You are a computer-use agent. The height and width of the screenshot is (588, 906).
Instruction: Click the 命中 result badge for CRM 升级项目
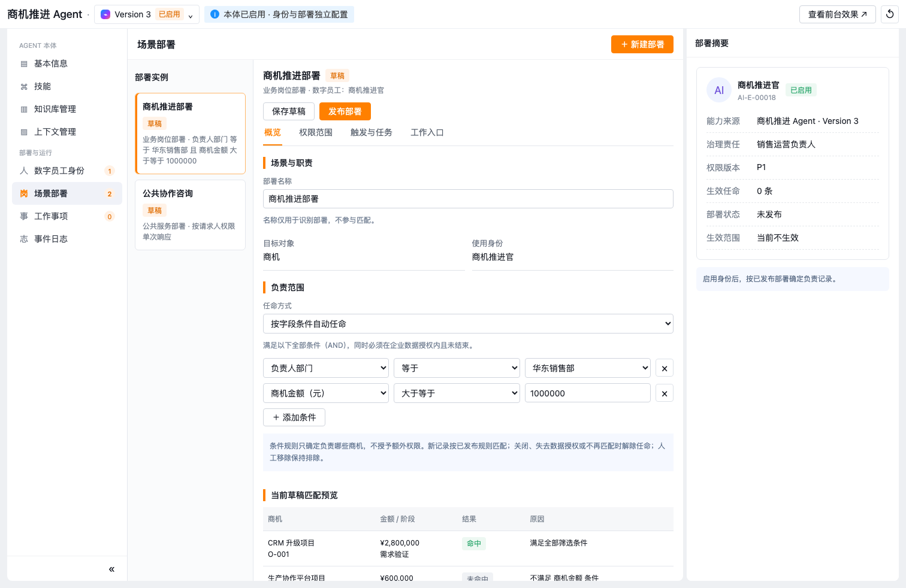click(x=474, y=544)
